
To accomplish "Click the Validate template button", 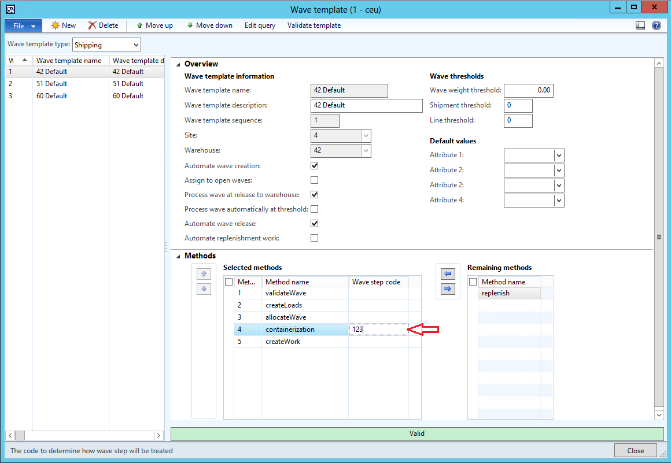I will pyautogui.click(x=314, y=25).
